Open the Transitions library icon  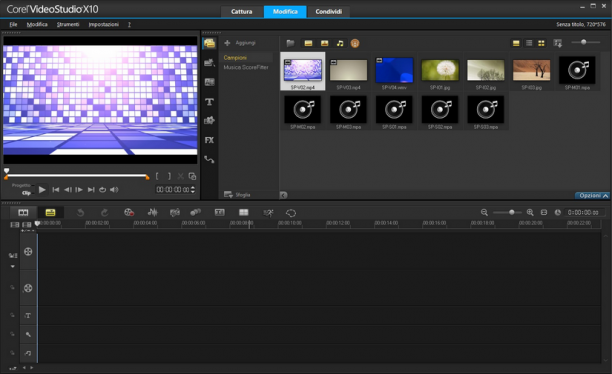click(209, 82)
